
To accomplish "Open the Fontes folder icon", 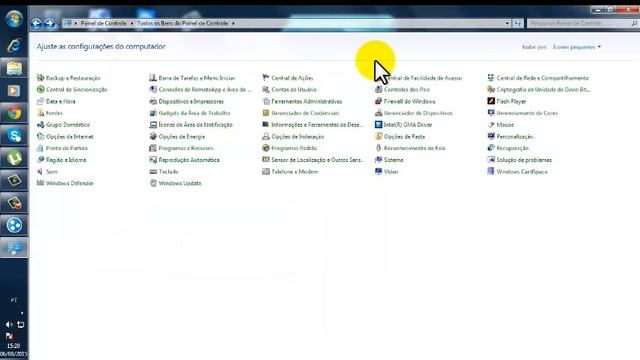I will coord(40,113).
